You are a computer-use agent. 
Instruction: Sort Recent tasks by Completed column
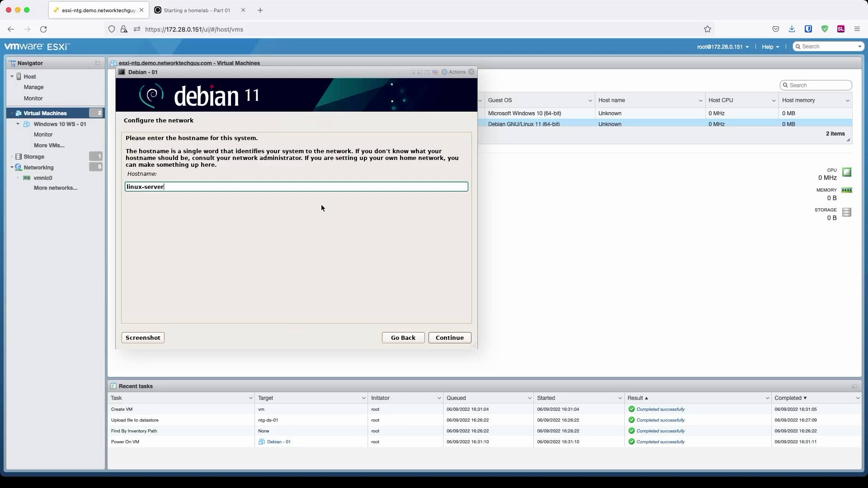coord(790,398)
